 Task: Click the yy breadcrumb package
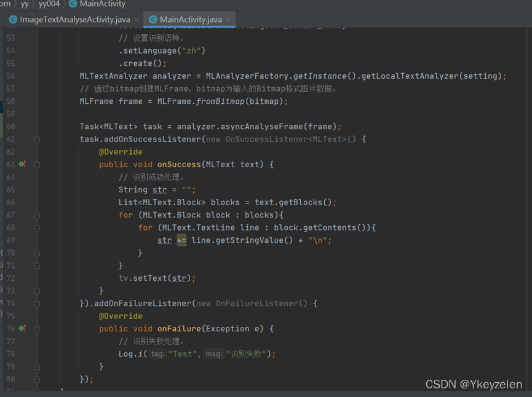(x=25, y=4)
